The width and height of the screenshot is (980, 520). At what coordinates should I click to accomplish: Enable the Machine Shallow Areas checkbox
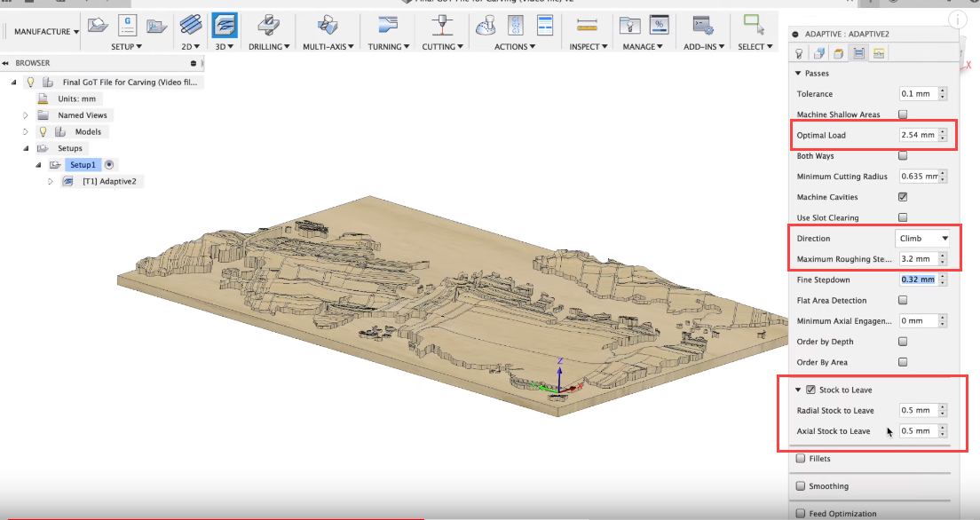click(903, 114)
